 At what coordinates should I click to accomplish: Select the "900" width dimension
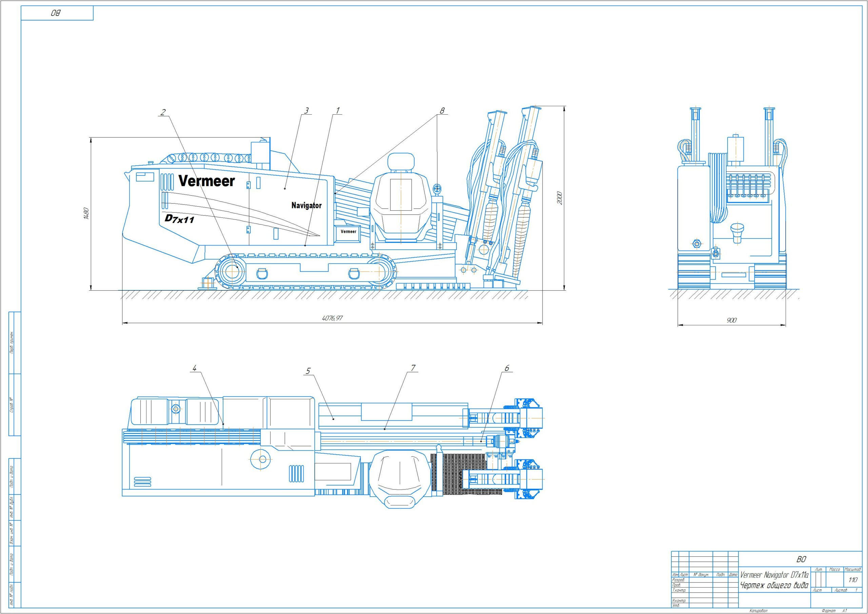[731, 320]
